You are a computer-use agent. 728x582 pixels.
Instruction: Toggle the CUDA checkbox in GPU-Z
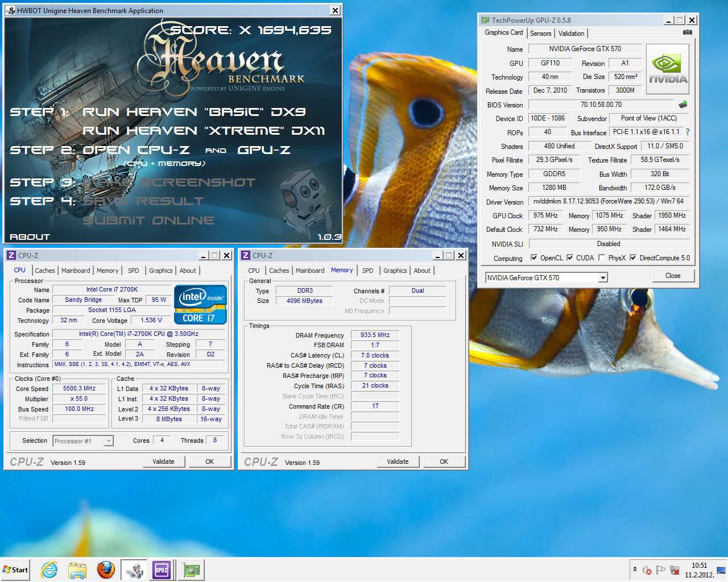click(x=569, y=257)
